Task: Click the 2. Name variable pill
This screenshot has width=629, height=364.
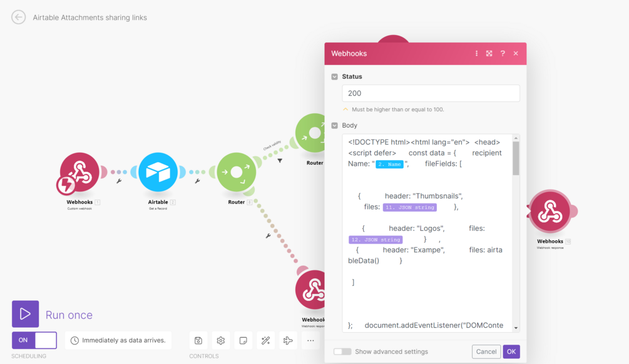Action: pyautogui.click(x=389, y=164)
